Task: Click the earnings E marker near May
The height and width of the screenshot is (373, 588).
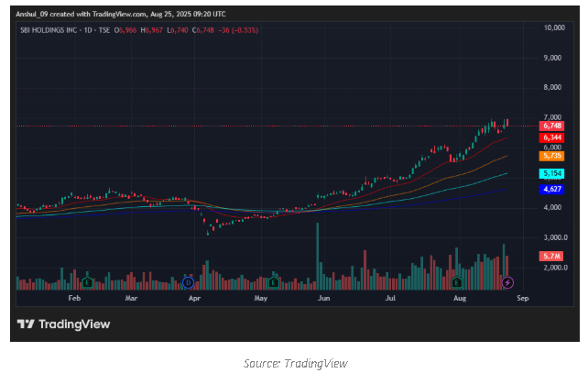Action: [274, 282]
